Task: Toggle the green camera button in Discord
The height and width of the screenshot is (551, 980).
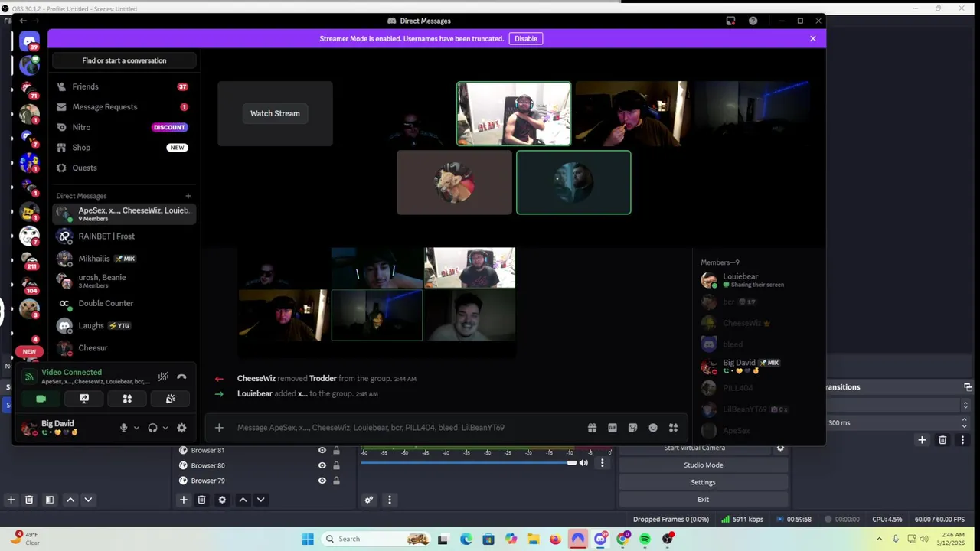Action: click(41, 399)
